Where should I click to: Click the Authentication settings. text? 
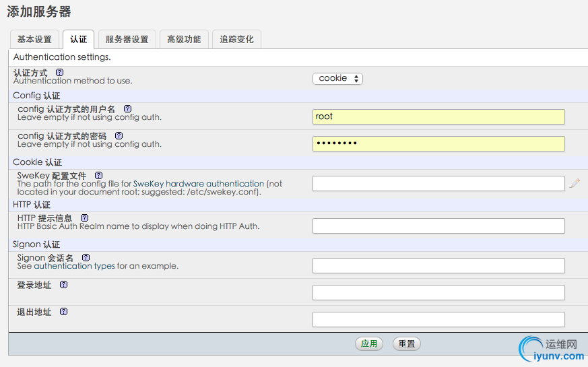62,57
